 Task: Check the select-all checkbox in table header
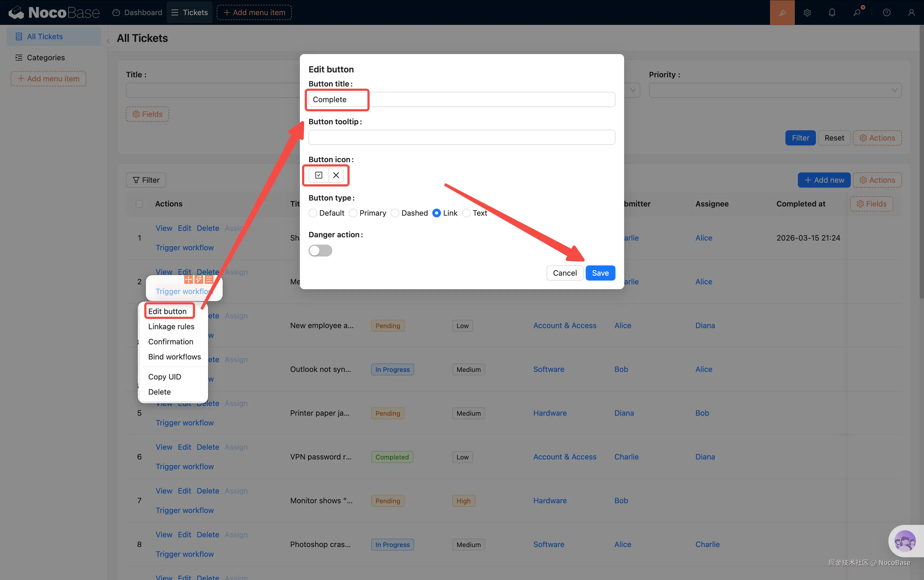click(x=140, y=204)
